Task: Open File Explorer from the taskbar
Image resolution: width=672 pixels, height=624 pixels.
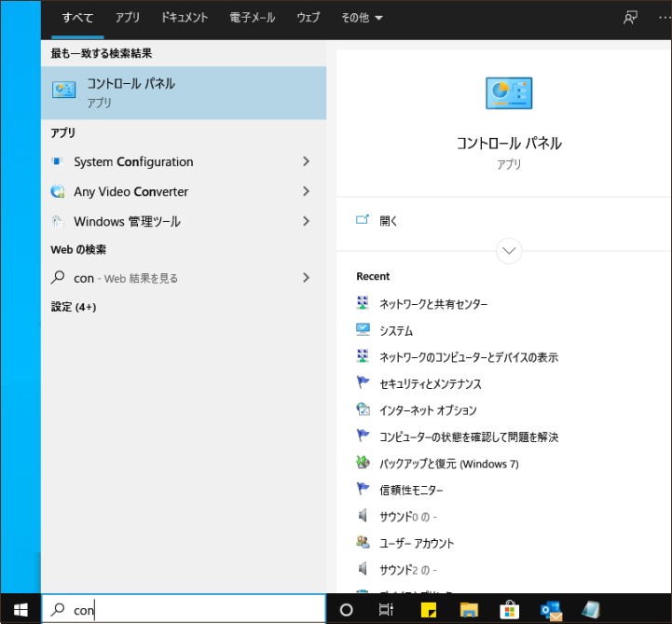Action: point(470,610)
